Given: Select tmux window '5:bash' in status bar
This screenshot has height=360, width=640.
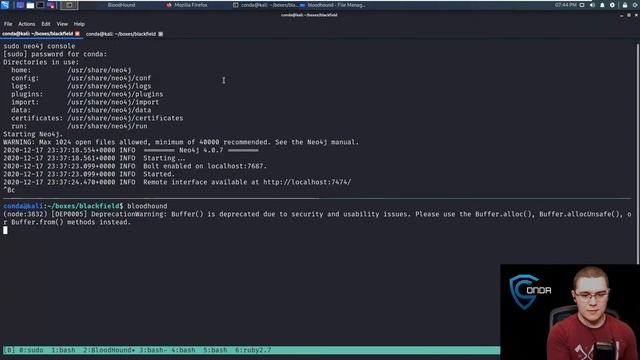Looking at the screenshot, I should 215,350.
